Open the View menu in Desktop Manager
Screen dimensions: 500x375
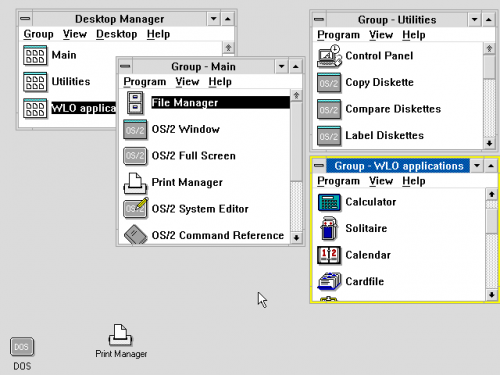pyautogui.click(x=75, y=34)
